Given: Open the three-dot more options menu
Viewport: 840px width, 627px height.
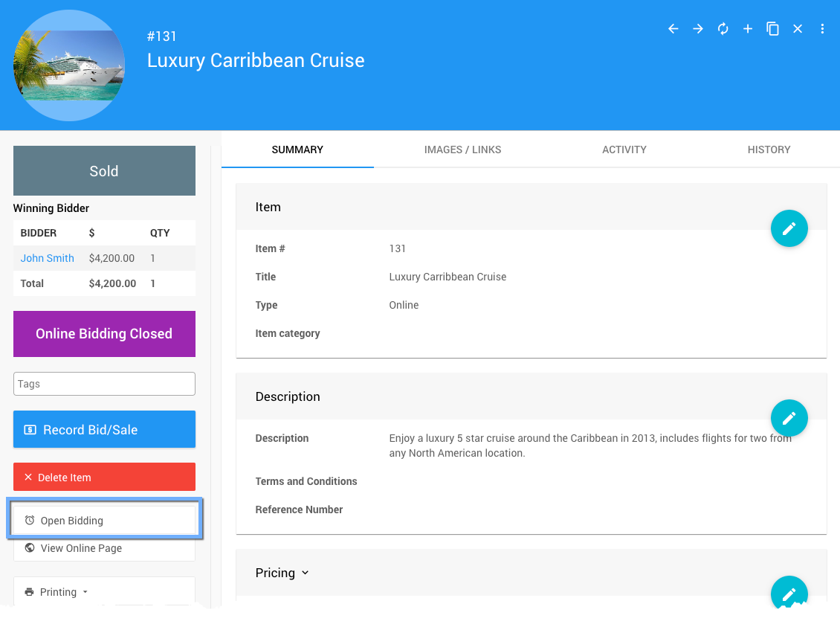Looking at the screenshot, I should [x=822, y=29].
